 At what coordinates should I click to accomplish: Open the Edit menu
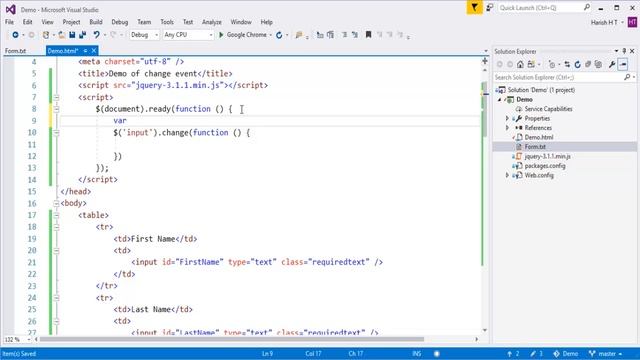27,22
